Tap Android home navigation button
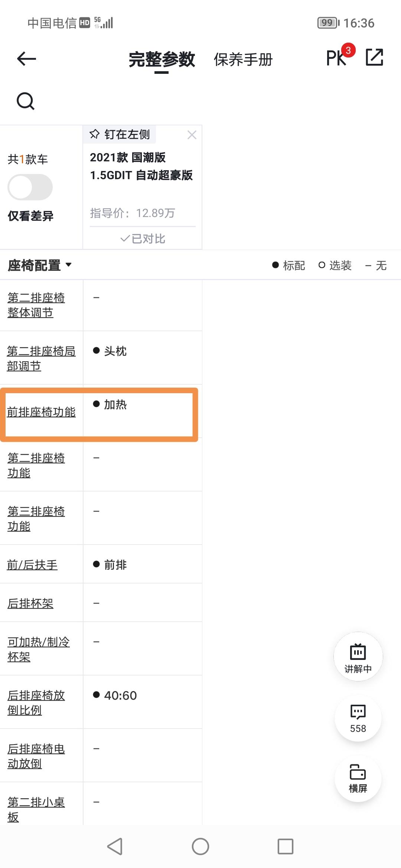 [x=200, y=846]
